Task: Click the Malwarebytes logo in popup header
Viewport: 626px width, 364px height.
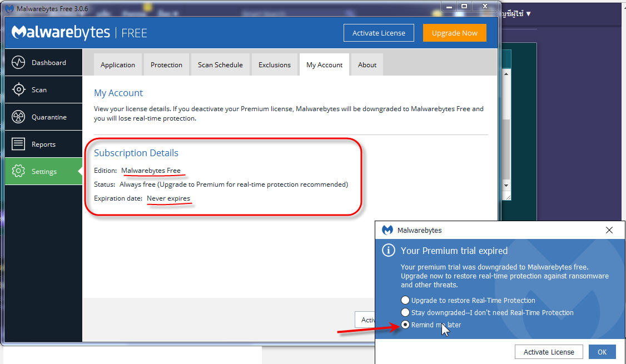Action: pos(387,230)
